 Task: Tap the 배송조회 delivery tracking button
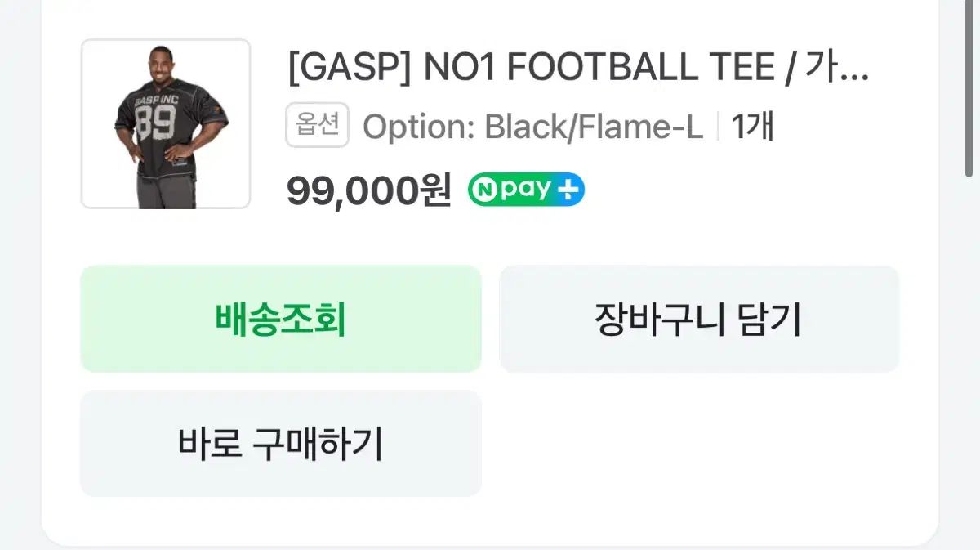pos(281,319)
